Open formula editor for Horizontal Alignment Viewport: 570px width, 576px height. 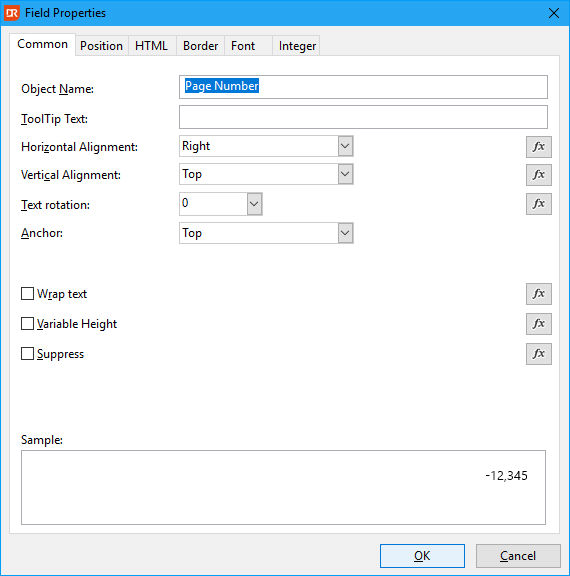coord(538,147)
